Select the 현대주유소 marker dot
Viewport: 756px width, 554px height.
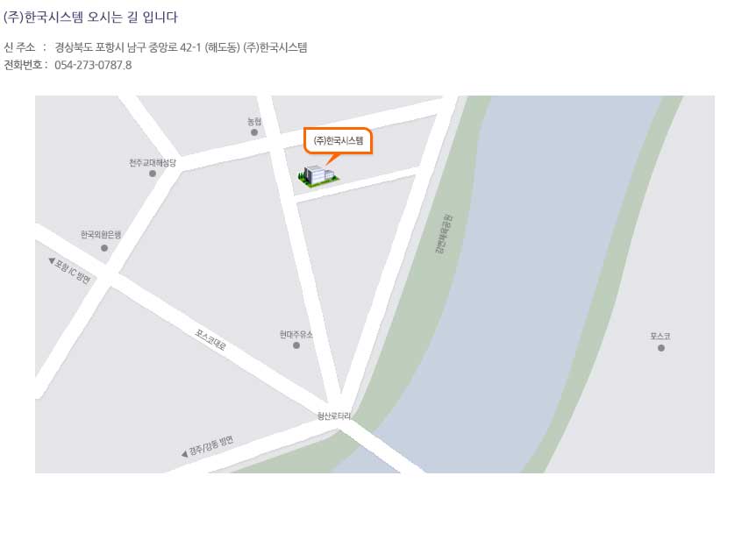click(x=296, y=344)
